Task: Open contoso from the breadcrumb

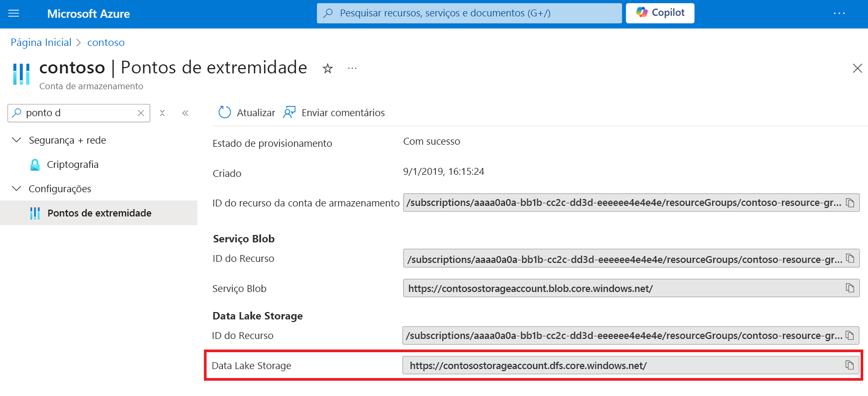Action: pos(106,42)
